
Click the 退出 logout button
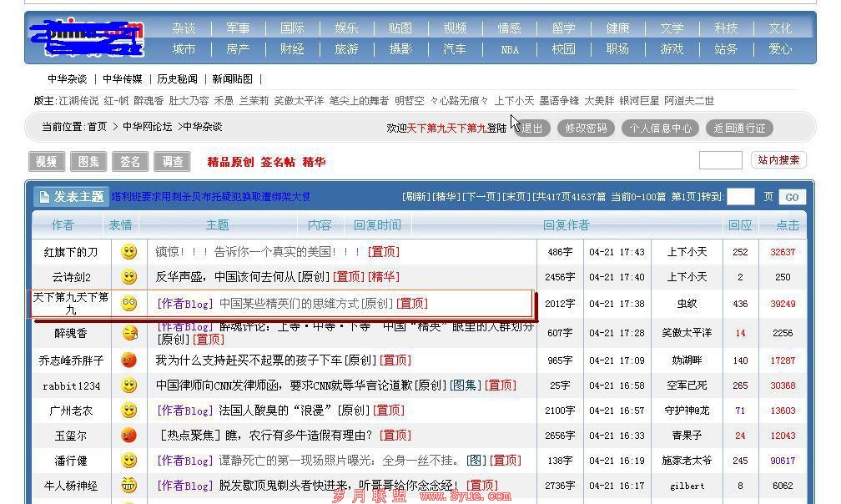(x=532, y=128)
